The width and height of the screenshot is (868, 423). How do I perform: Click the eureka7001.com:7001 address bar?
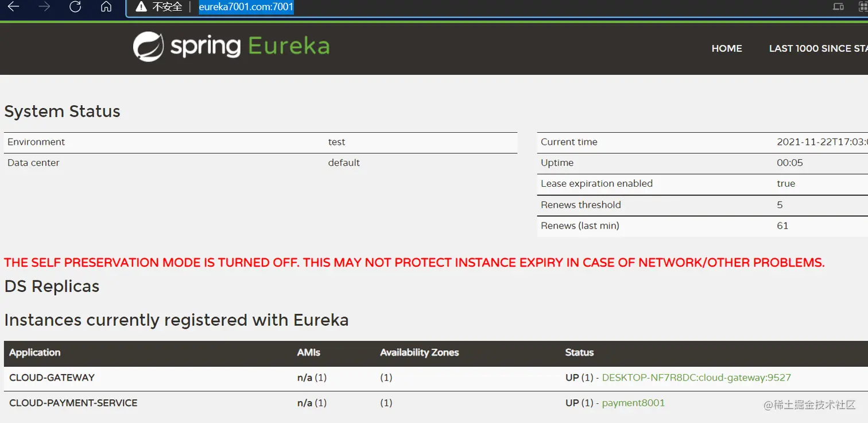tap(246, 7)
